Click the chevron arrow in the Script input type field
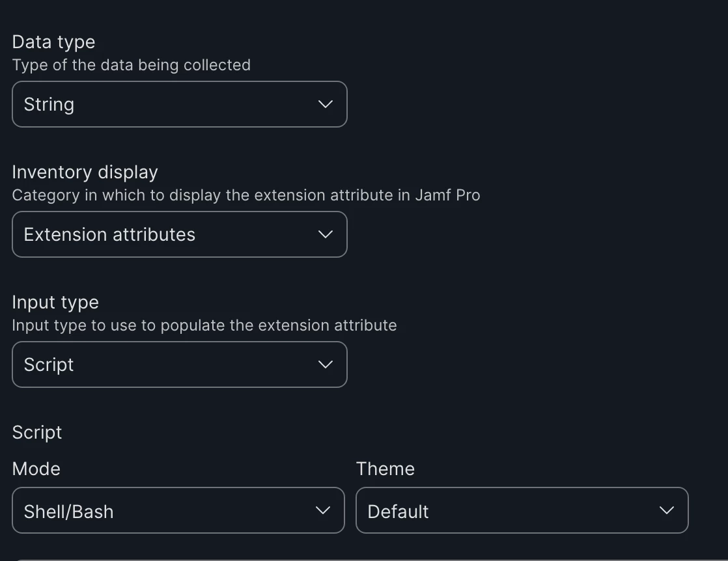Screen dimensions: 728x561 (x=326, y=364)
